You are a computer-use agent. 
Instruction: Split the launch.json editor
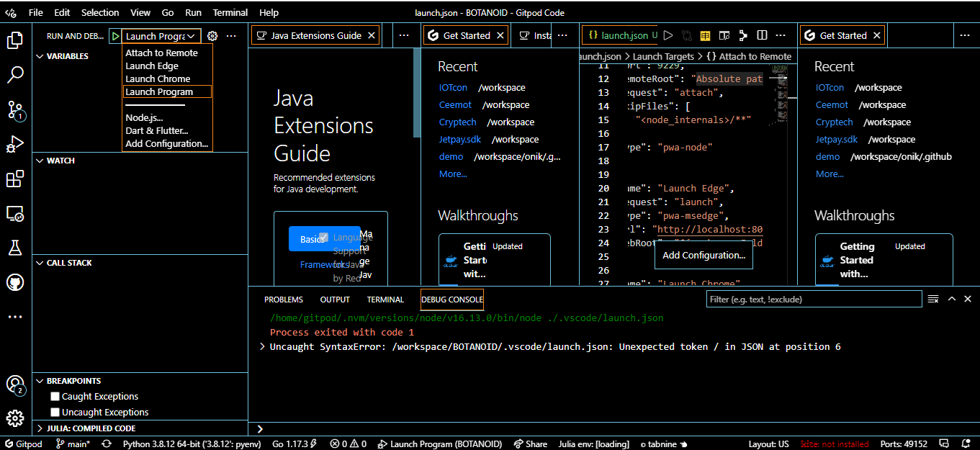762,35
